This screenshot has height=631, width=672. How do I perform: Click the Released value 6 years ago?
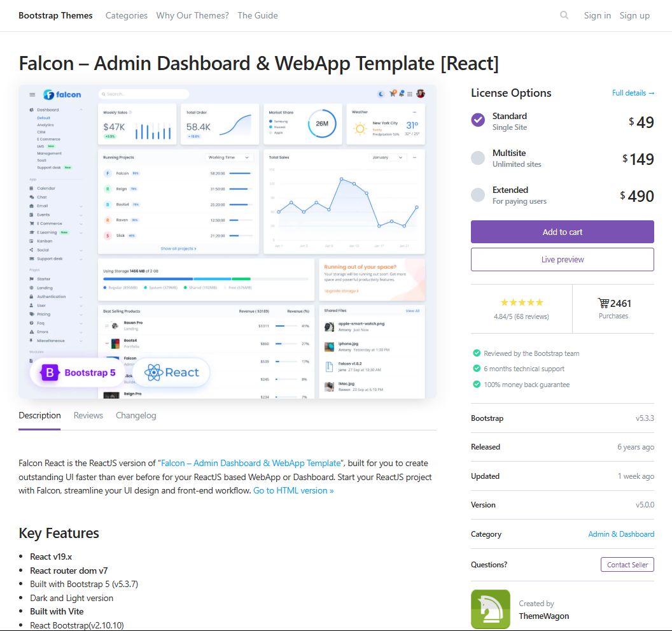[x=636, y=447]
